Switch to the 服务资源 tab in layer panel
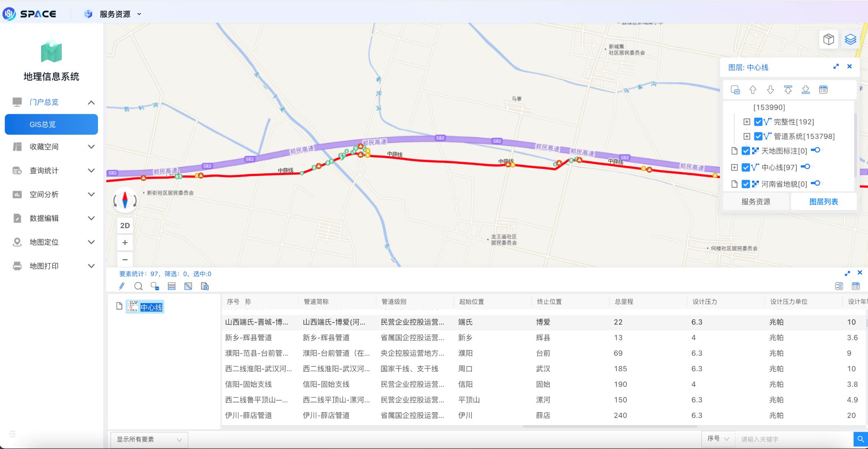868x449 pixels. click(x=756, y=202)
